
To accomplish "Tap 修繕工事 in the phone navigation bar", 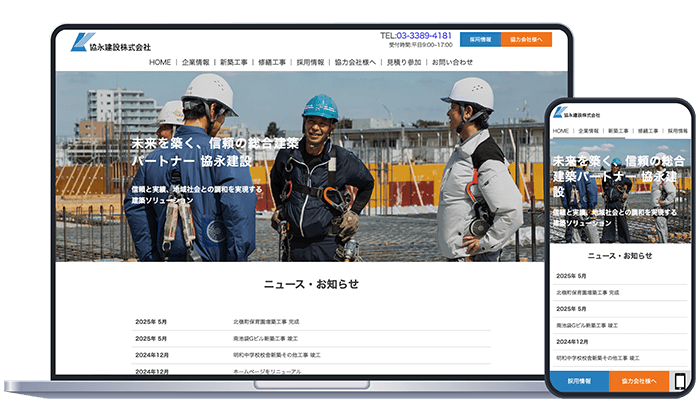I will [648, 131].
